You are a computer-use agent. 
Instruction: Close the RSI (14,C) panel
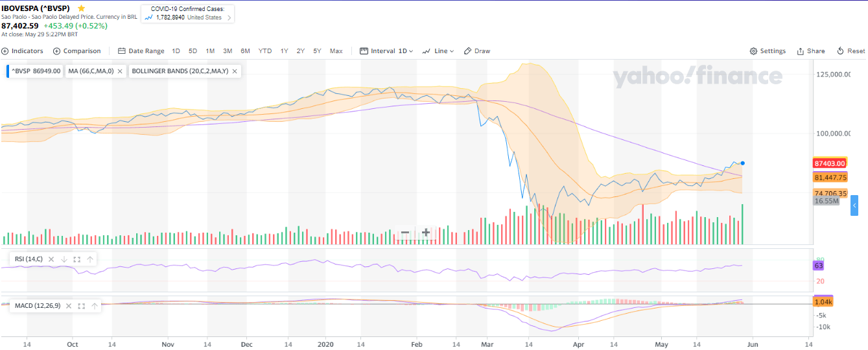click(51, 259)
